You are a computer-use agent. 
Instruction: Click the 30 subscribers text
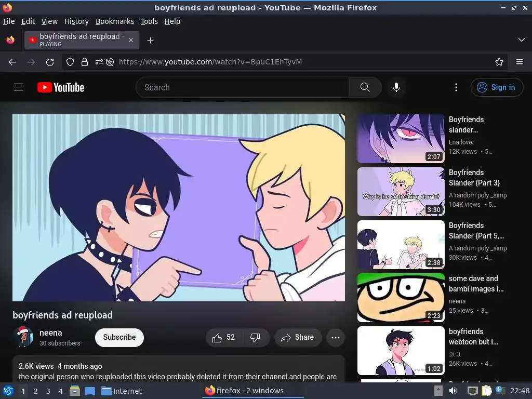point(60,343)
